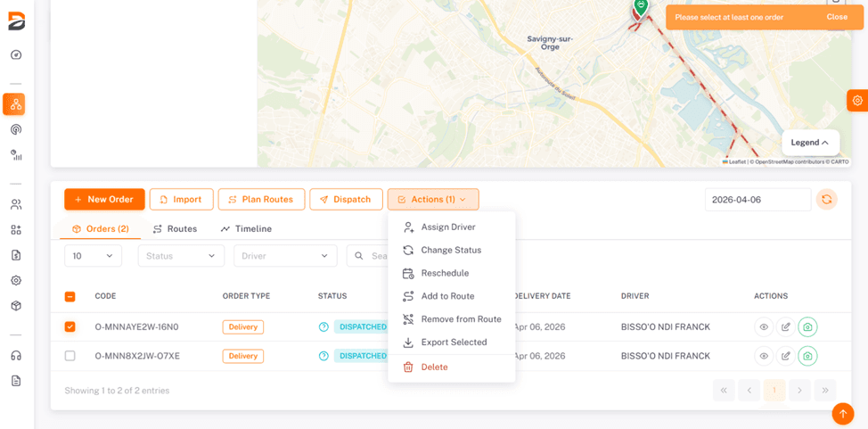868x429 pixels.
Task: Open the Driver filter dropdown
Action: pyautogui.click(x=286, y=256)
